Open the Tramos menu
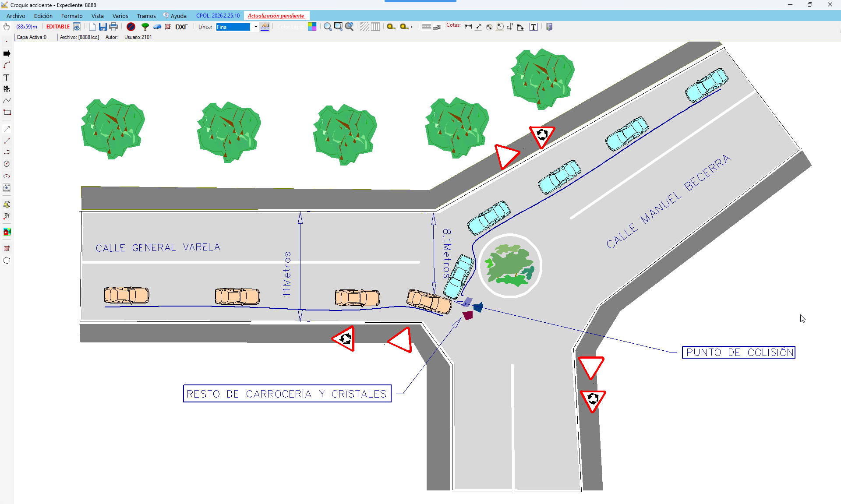The image size is (841, 504). [146, 16]
